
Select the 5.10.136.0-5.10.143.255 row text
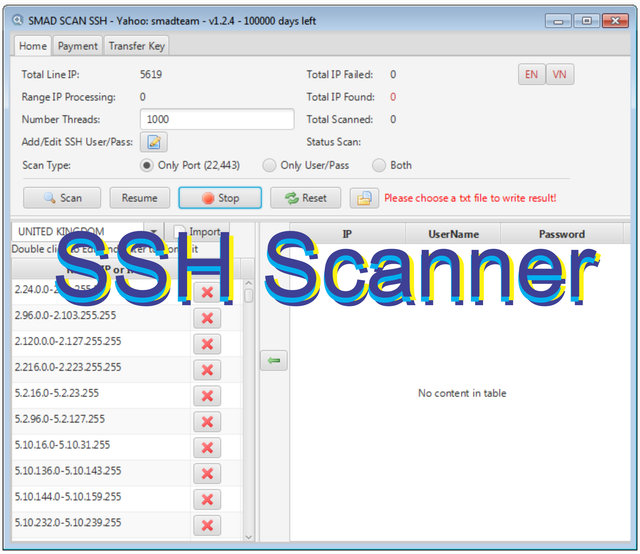click(68, 471)
